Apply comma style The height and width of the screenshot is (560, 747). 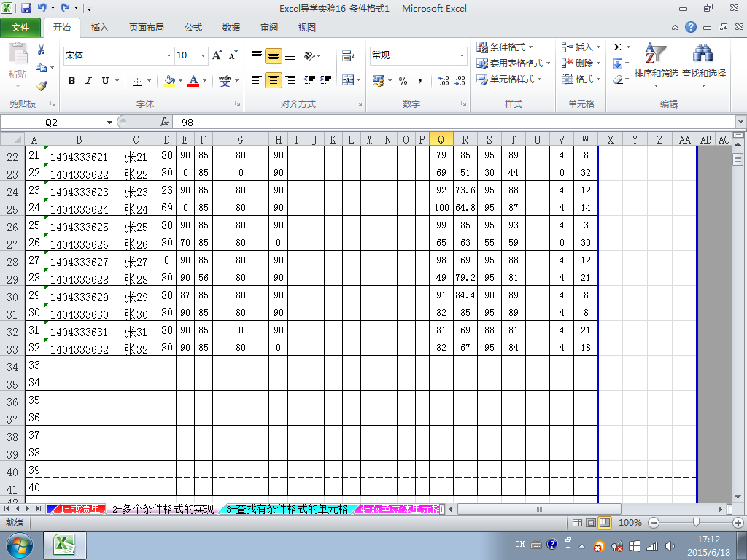tap(420, 80)
